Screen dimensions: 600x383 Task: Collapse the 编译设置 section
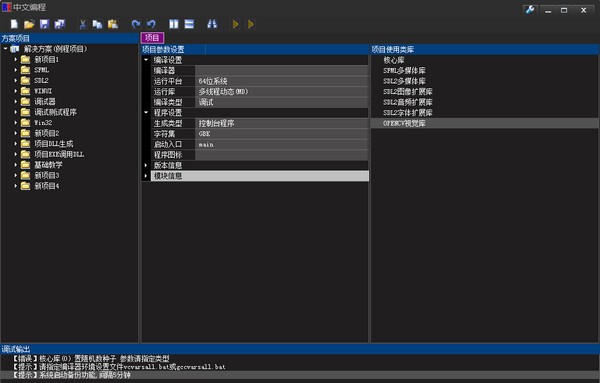point(146,60)
